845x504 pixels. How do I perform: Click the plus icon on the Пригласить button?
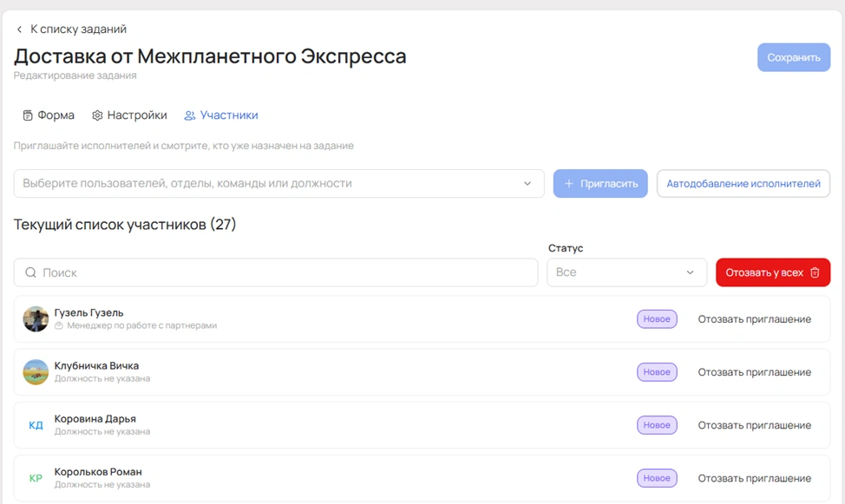[x=568, y=184]
